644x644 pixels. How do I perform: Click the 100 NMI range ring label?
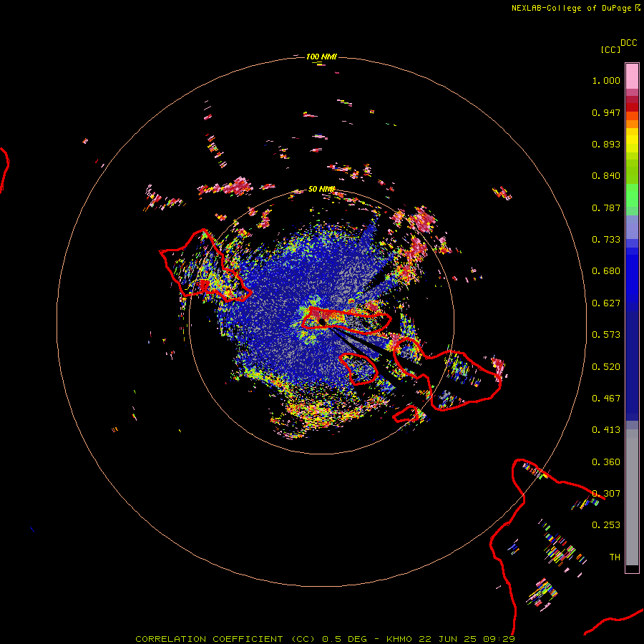pyautogui.click(x=321, y=57)
